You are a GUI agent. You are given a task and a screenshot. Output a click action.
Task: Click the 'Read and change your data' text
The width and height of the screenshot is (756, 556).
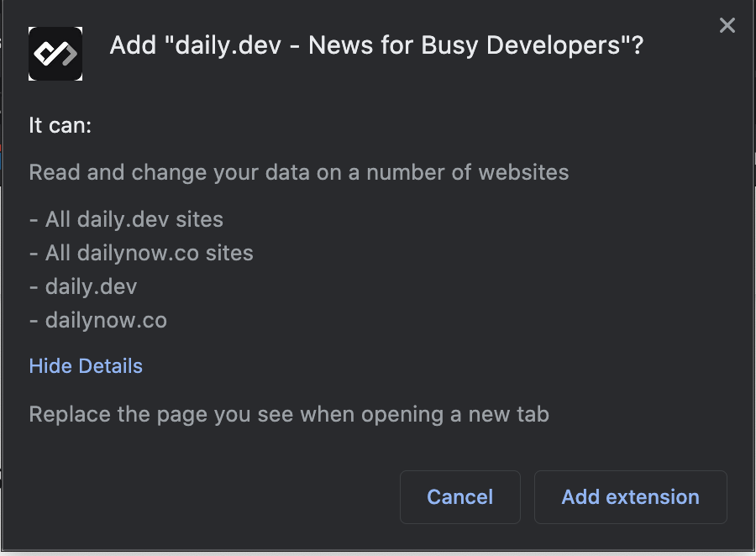(x=298, y=172)
